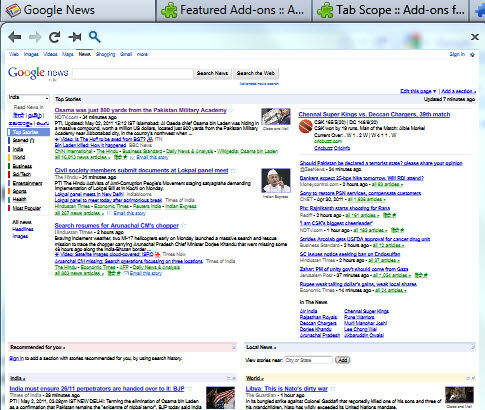Screen dimensions: 485x410
Task: Choose the Images view in sidebar
Action: coord(20,236)
